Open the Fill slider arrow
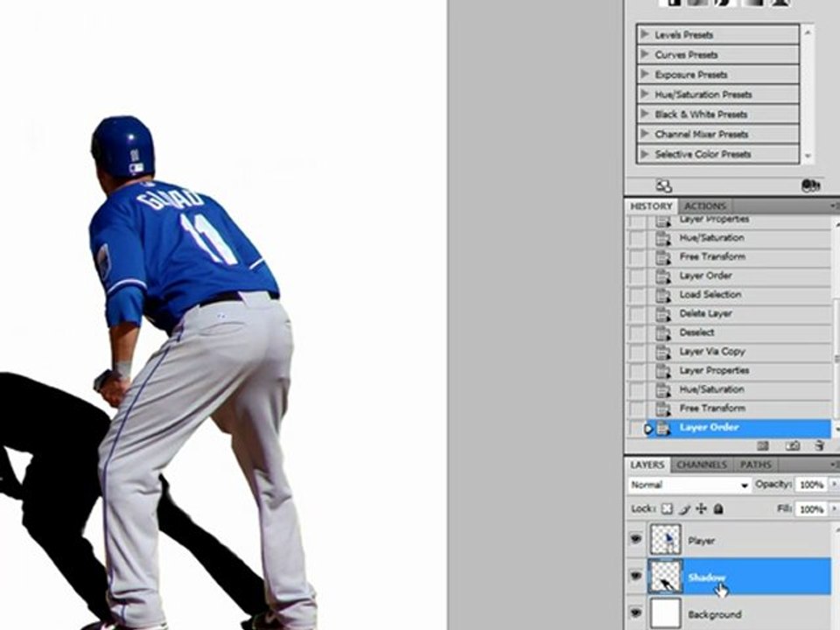This screenshot has width=840, height=630. point(834,508)
